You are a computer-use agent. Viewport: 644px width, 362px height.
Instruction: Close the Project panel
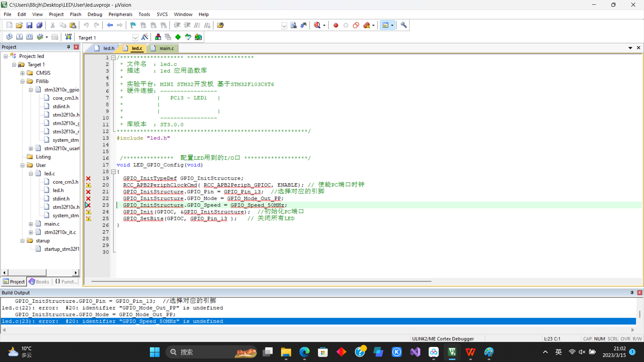[x=76, y=47]
